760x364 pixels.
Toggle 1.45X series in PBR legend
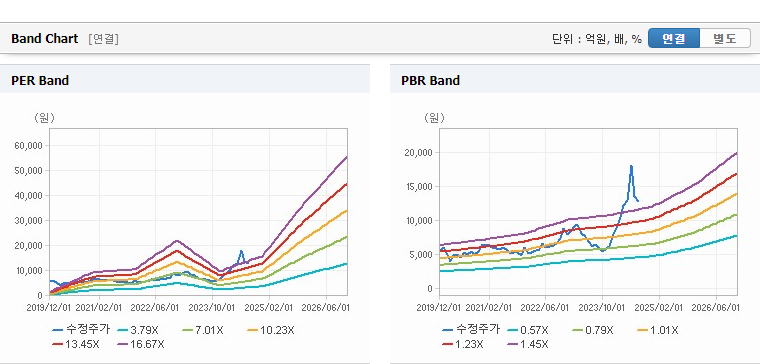pos(527,344)
